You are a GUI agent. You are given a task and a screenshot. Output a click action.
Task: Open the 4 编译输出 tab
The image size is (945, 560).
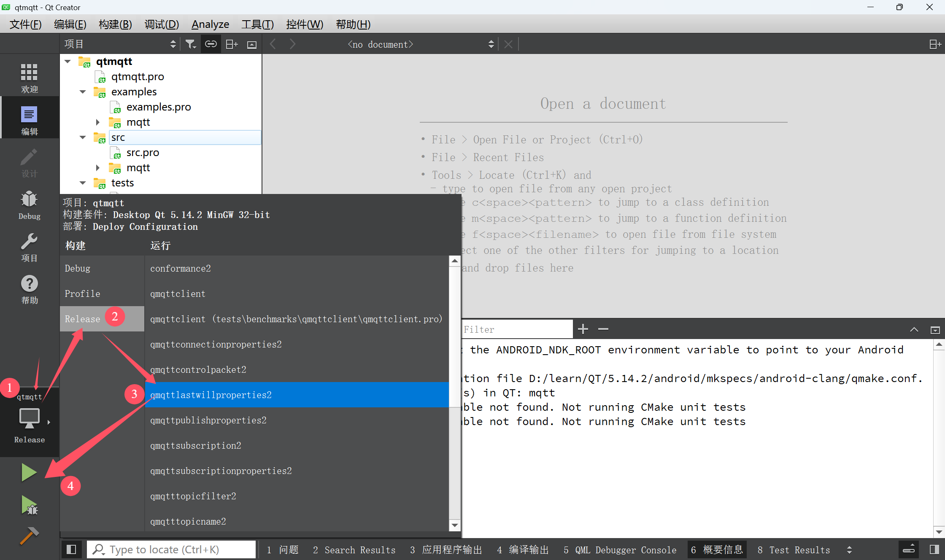pos(523,550)
